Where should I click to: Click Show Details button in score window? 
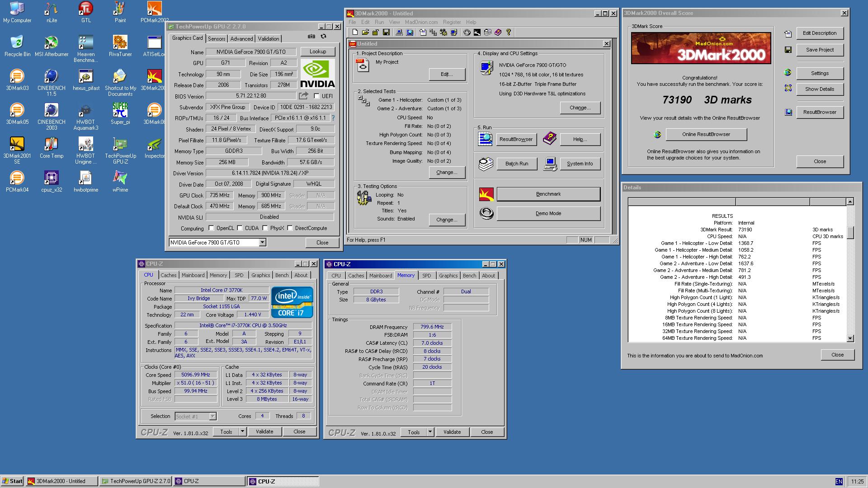820,89
